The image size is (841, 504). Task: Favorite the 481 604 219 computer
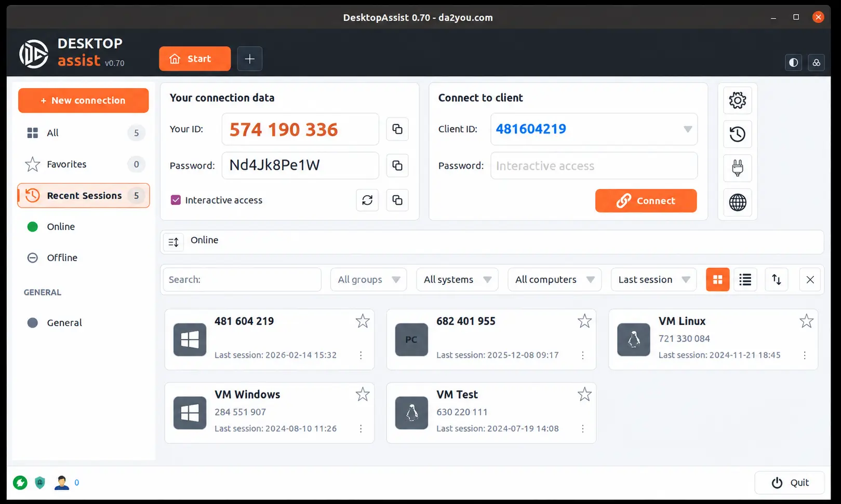[x=363, y=321]
